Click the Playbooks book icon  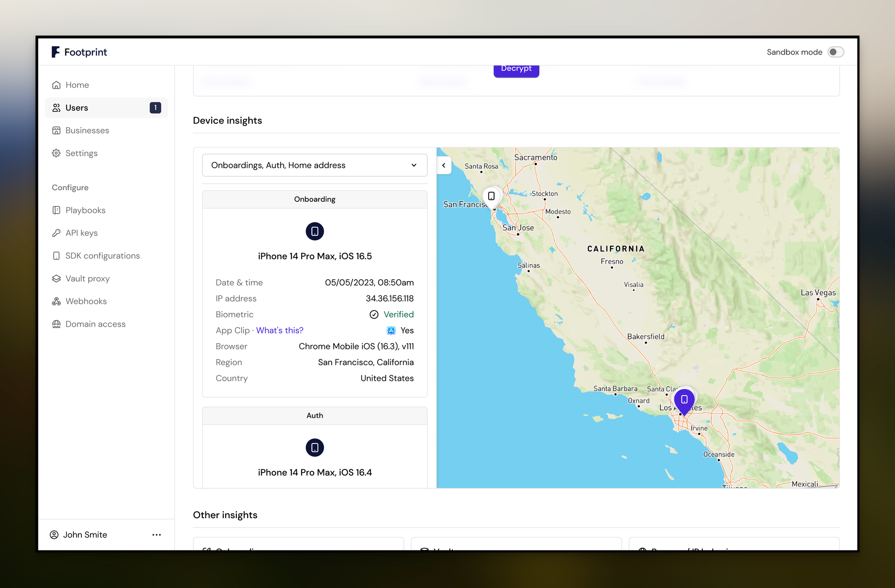coord(56,210)
